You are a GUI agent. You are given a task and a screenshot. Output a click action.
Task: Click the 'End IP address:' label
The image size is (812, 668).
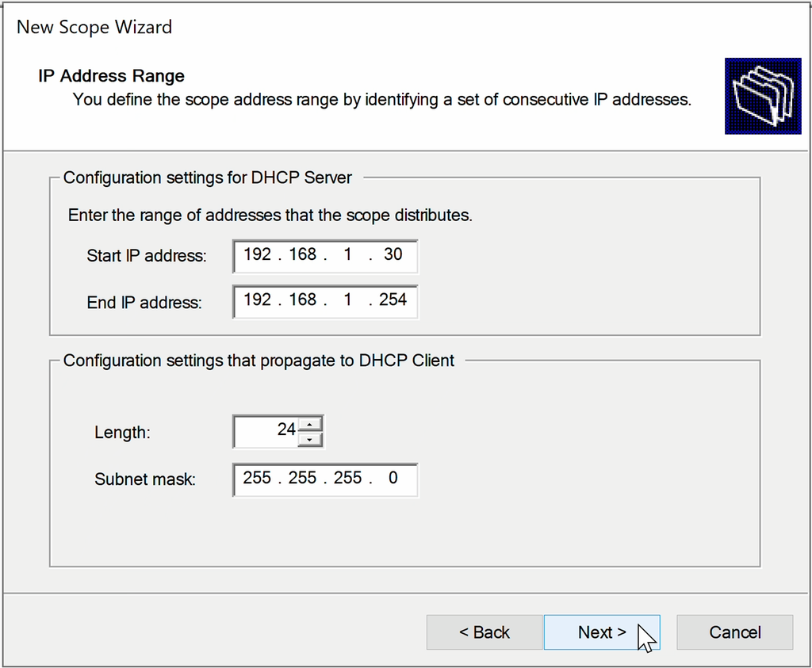[144, 302]
